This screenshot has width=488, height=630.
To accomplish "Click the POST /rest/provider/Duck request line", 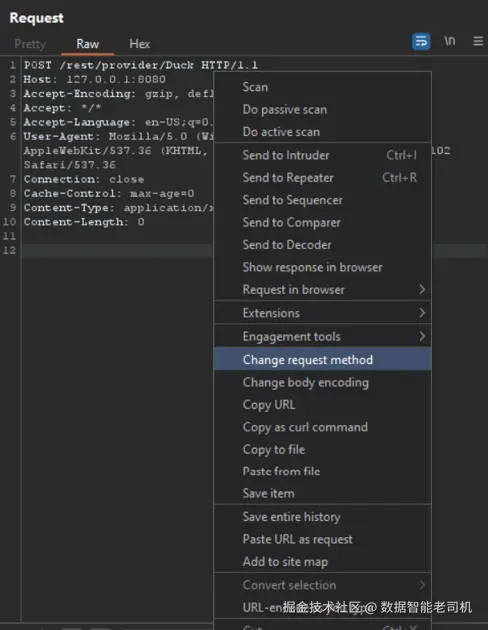I will [x=141, y=65].
